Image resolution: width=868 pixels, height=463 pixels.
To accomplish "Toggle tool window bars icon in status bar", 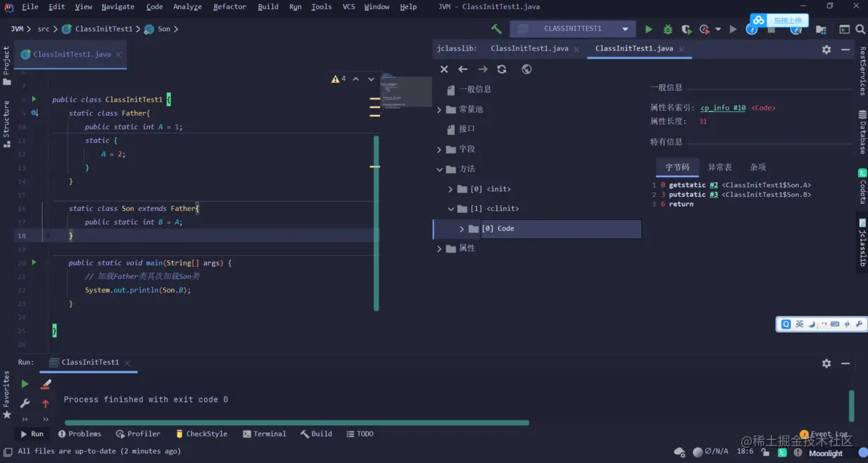I will tap(8, 451).
